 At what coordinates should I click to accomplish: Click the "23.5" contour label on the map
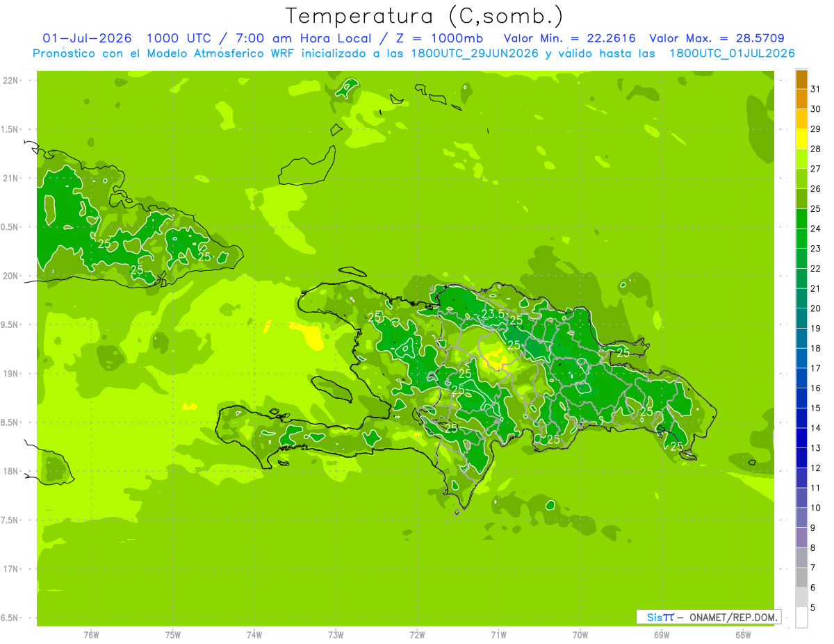[493, 314]
